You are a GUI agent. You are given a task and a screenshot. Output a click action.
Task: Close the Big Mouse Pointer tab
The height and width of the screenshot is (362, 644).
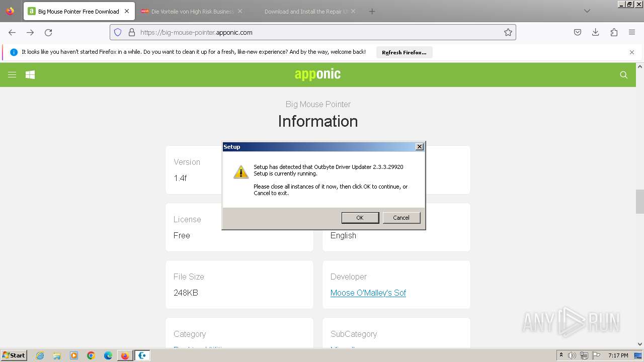[126, 11]
